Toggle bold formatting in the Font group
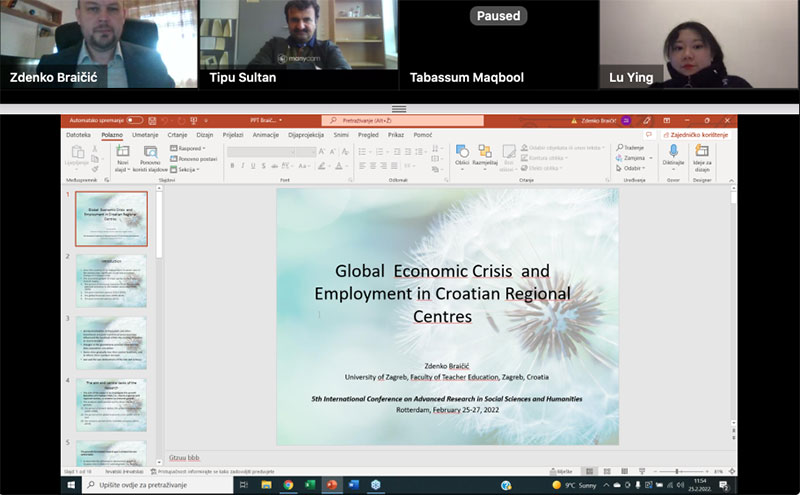The width and height of the screenshot is (800, 495). (231, 165)
